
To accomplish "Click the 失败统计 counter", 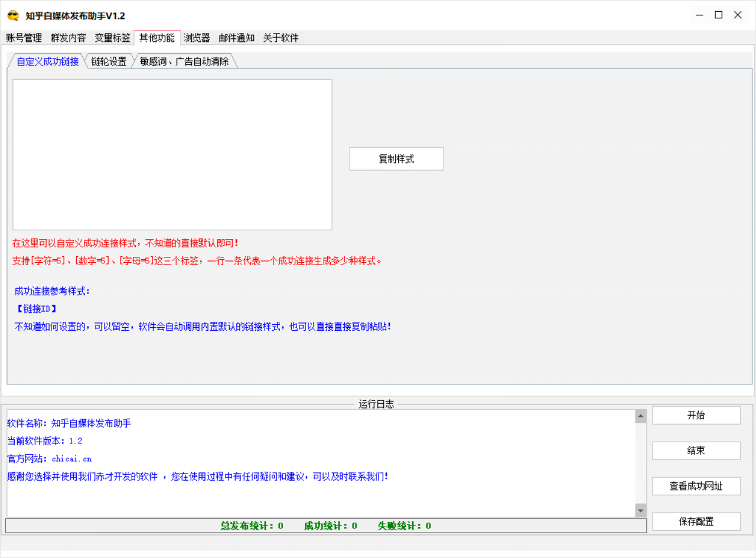I will tap(405, 526).
